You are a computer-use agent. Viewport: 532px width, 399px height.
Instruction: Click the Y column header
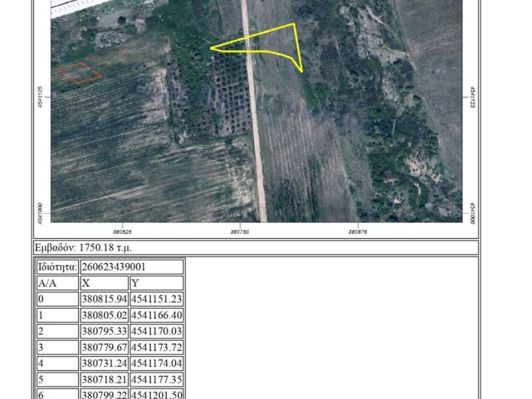pos(156,283)
